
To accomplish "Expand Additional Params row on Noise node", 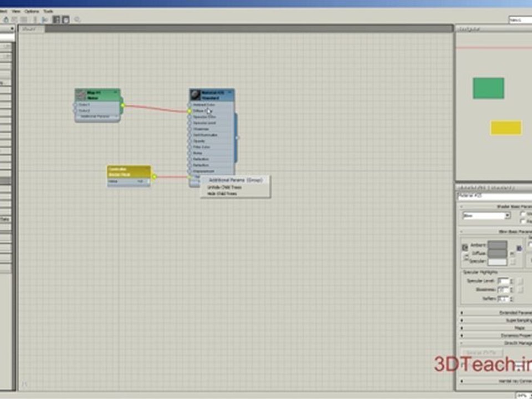I will (x=97, y=116).
